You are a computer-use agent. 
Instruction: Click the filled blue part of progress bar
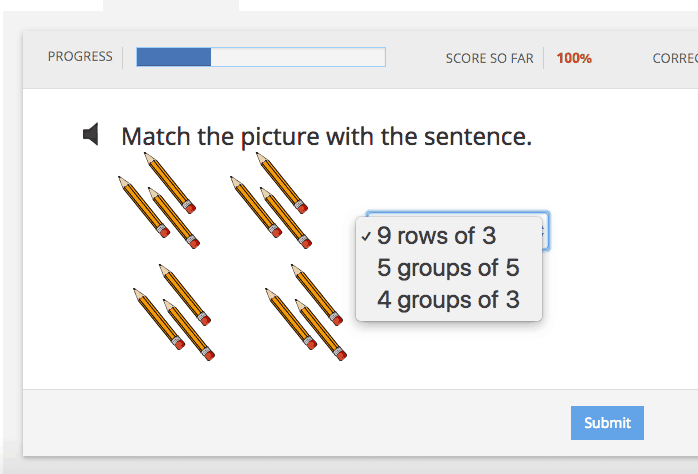click(x=173, y=57)
